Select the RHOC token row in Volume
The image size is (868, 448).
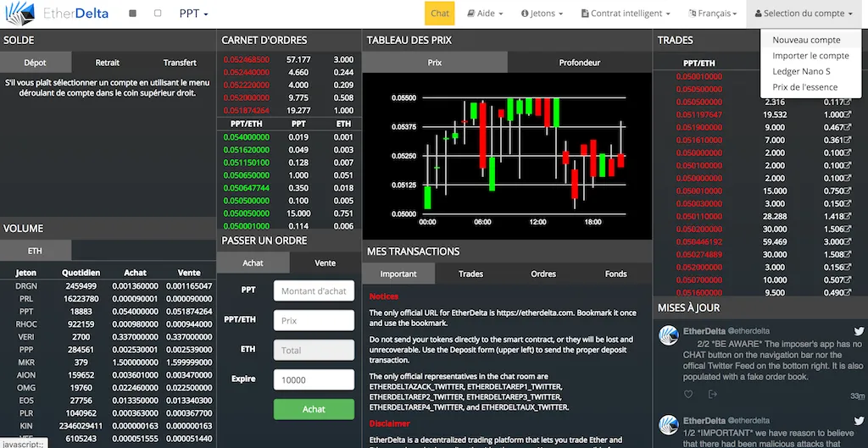pyautogui.click(x=108, y=324)
